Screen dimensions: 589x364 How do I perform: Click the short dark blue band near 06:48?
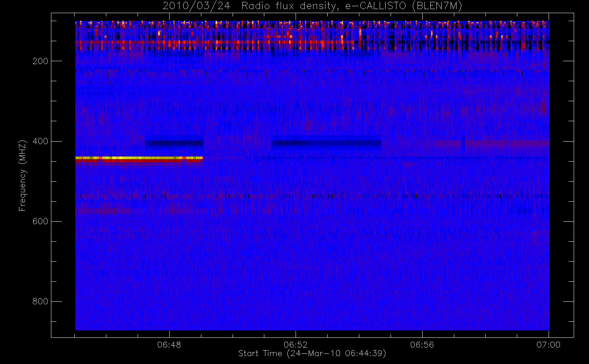click(x=174, y=143)
